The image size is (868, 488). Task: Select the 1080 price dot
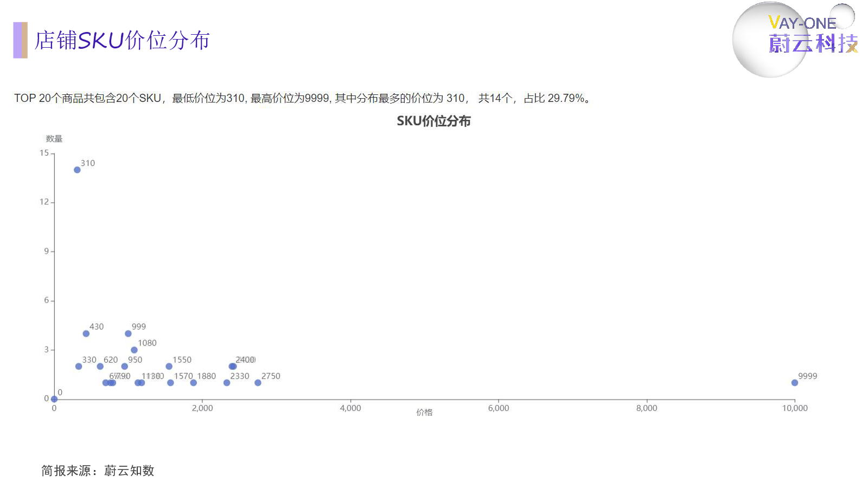tap(134, 350)
